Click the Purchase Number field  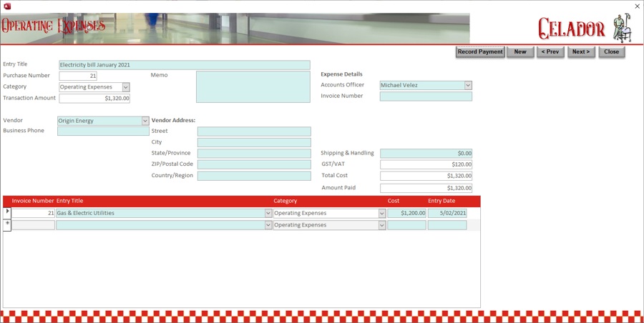pos(78,76)
